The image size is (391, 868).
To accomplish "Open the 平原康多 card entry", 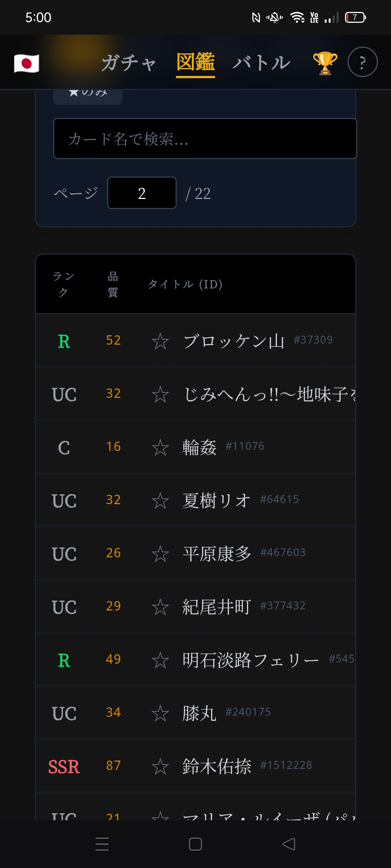I will coord(217,554).
